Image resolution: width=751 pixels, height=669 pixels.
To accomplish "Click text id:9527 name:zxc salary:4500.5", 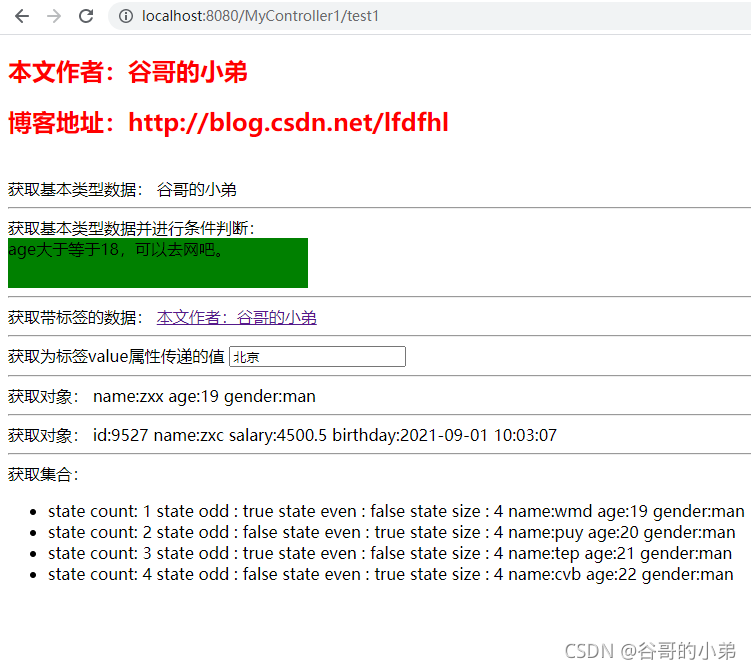I will [210, 435].
